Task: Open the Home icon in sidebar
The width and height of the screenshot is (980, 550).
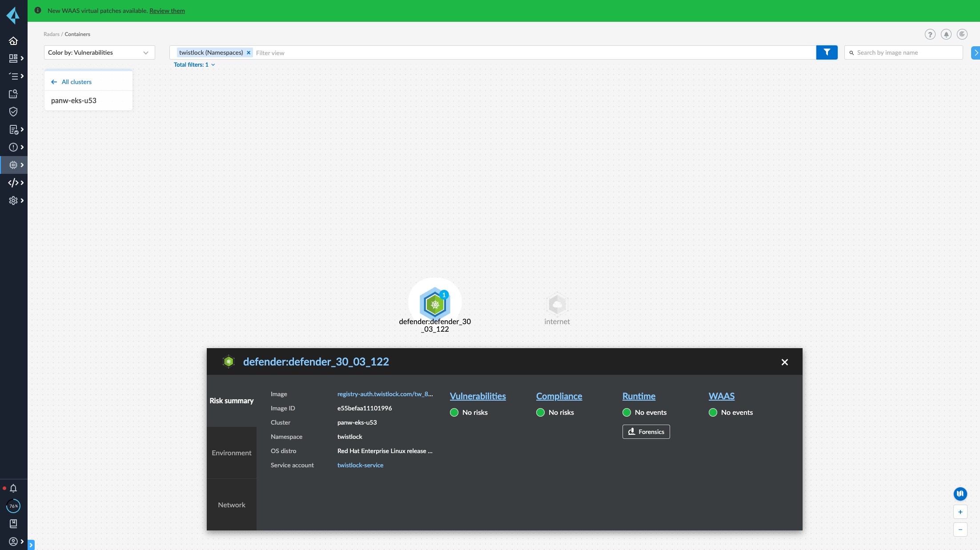Action: click(13, 41)
